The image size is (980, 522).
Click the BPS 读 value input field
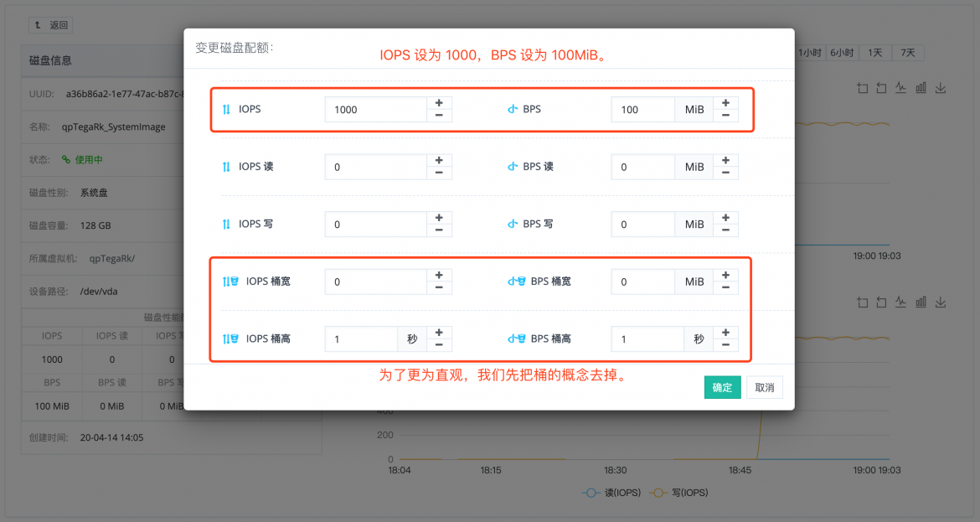pos(642,167)
